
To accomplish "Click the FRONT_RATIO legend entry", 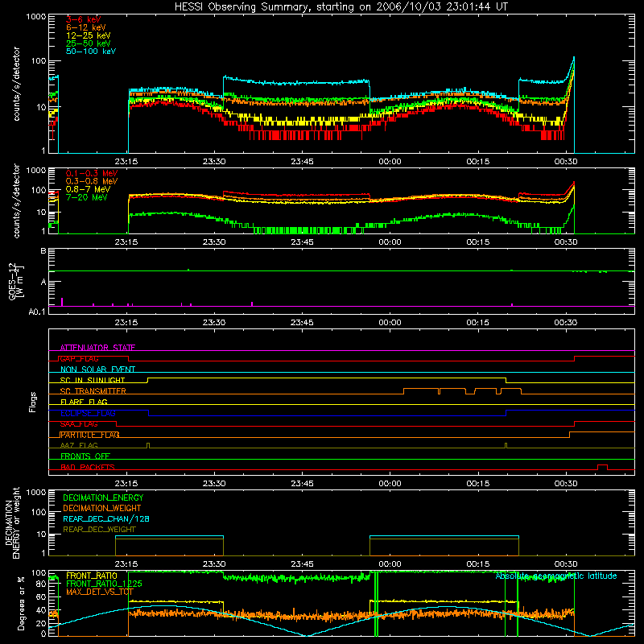I will (92, 576).
